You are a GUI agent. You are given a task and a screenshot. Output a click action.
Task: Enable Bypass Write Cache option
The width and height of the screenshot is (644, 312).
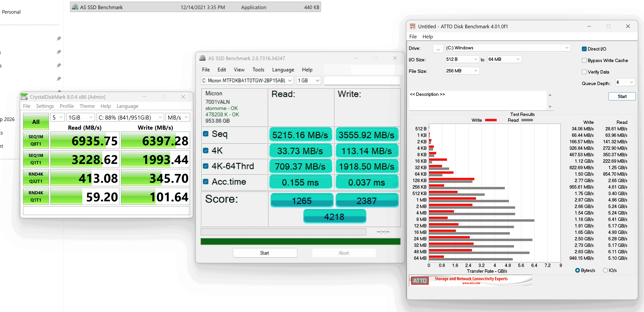[584, 60]
